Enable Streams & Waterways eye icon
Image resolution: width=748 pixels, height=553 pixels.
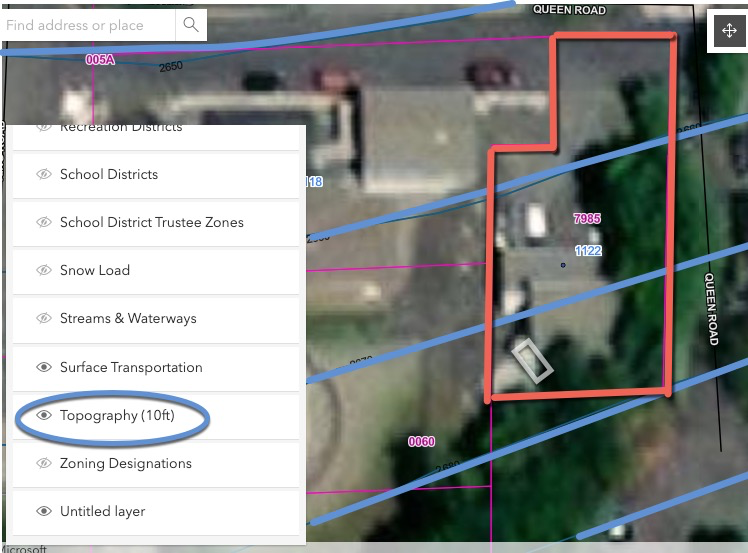click(44, 318)
